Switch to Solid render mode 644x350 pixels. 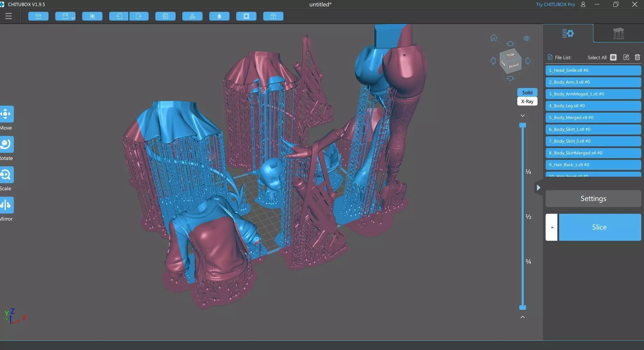527,92
